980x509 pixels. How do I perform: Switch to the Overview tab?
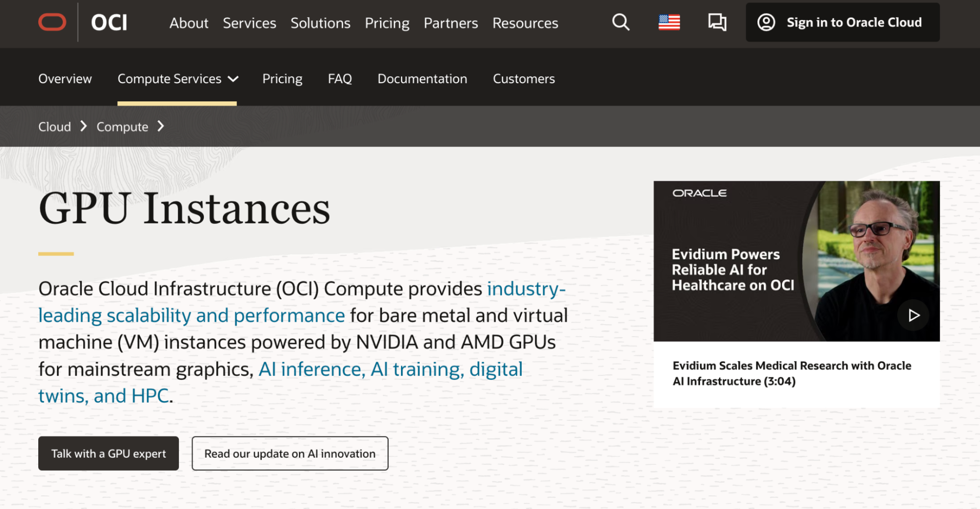click(x=65, y=78)
